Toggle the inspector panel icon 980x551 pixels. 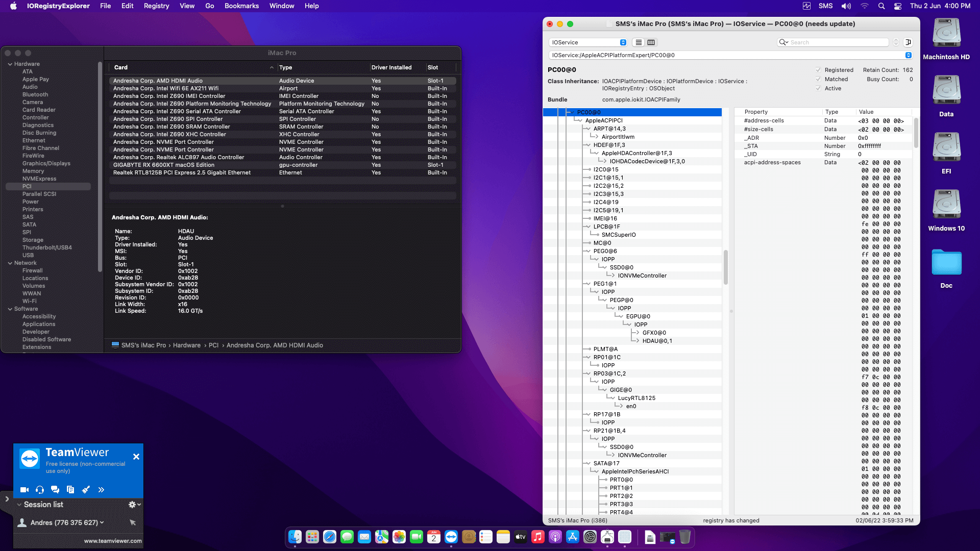tap(908, 42)
